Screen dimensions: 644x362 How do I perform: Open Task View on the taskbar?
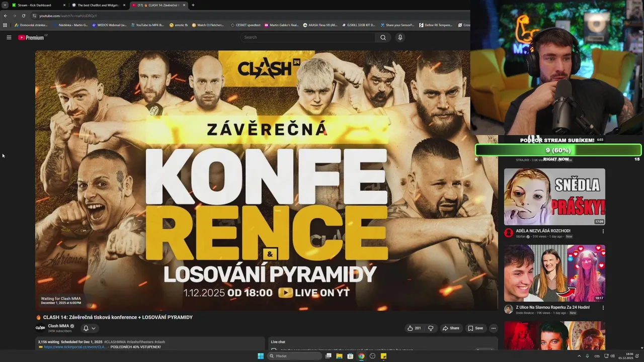coord(328,356)
